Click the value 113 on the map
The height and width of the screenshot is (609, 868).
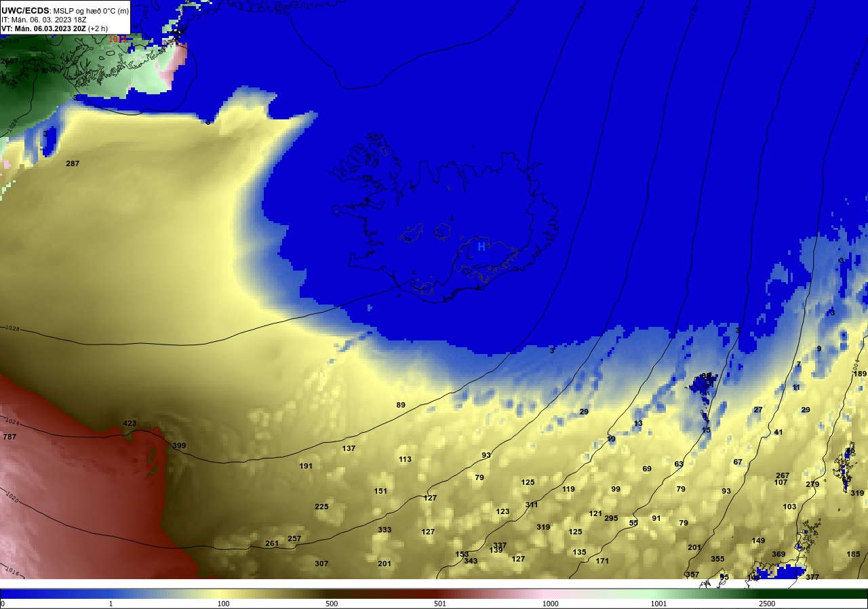(405, 459)
